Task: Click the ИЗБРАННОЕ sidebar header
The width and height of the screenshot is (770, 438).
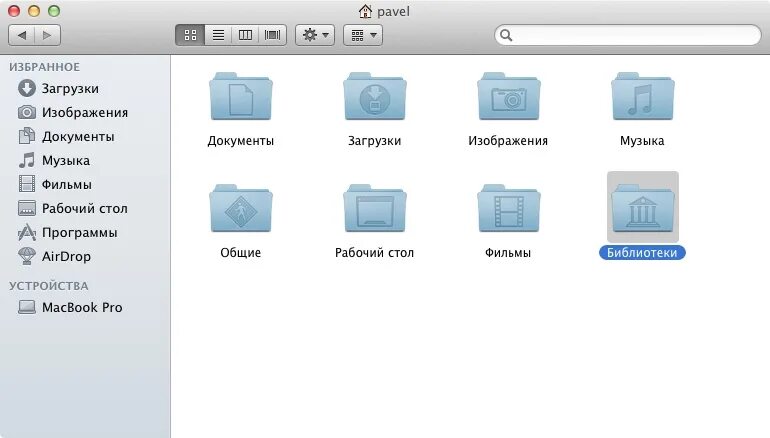Action: [x=44, y=67]
